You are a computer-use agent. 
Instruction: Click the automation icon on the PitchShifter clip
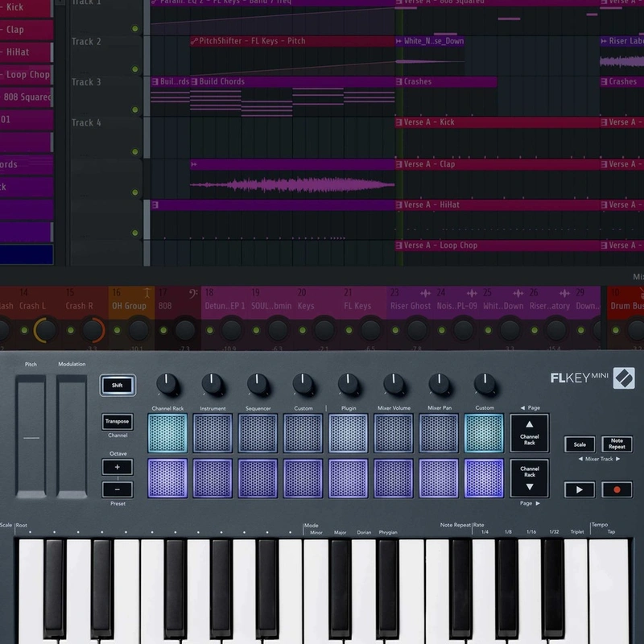pyautogui.click(x=194, y=41)
